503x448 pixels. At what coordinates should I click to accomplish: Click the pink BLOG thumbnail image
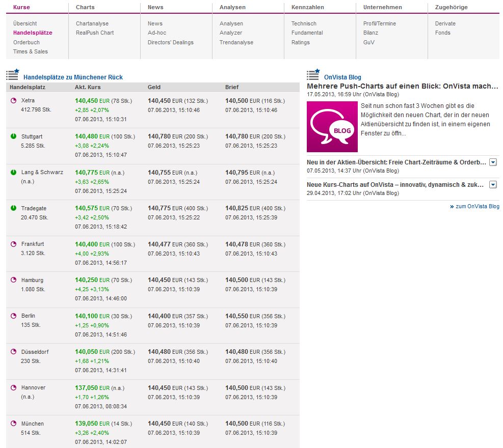(332, 127)
